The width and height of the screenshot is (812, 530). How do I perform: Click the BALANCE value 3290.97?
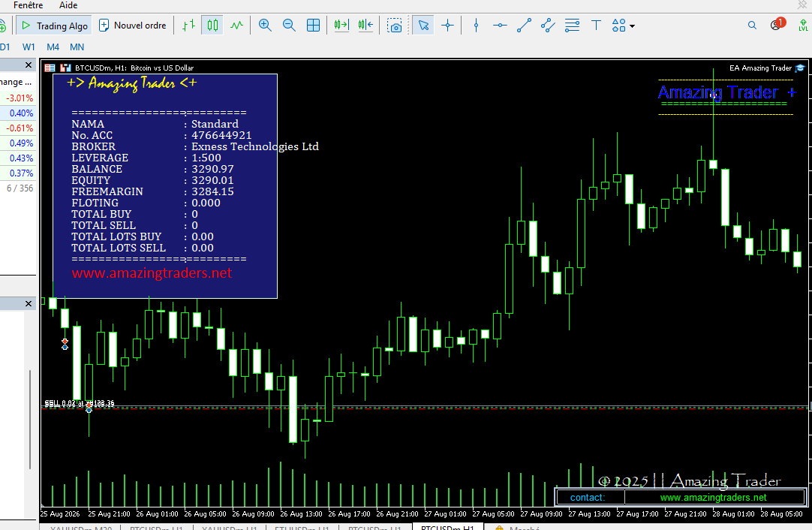point(212,169)
